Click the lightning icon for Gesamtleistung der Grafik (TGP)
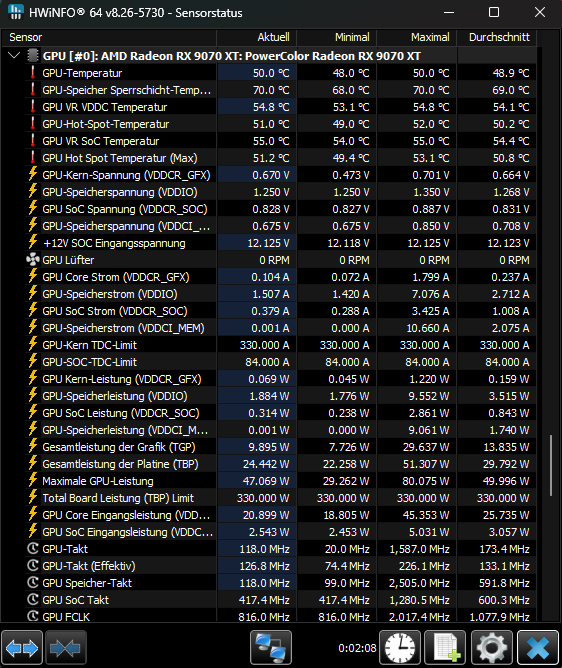Screen dimensions: 562x668 tap(33, 447)
